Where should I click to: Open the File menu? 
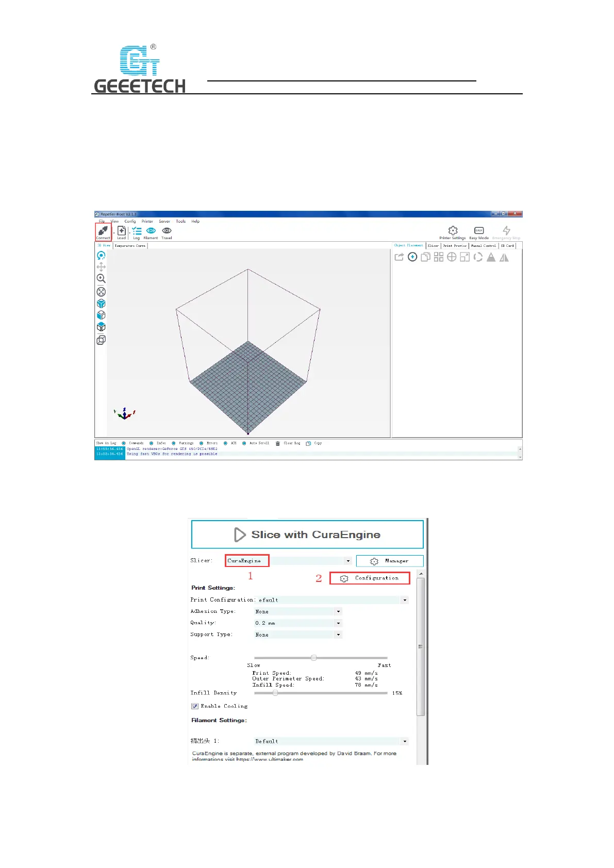(102, 221)
